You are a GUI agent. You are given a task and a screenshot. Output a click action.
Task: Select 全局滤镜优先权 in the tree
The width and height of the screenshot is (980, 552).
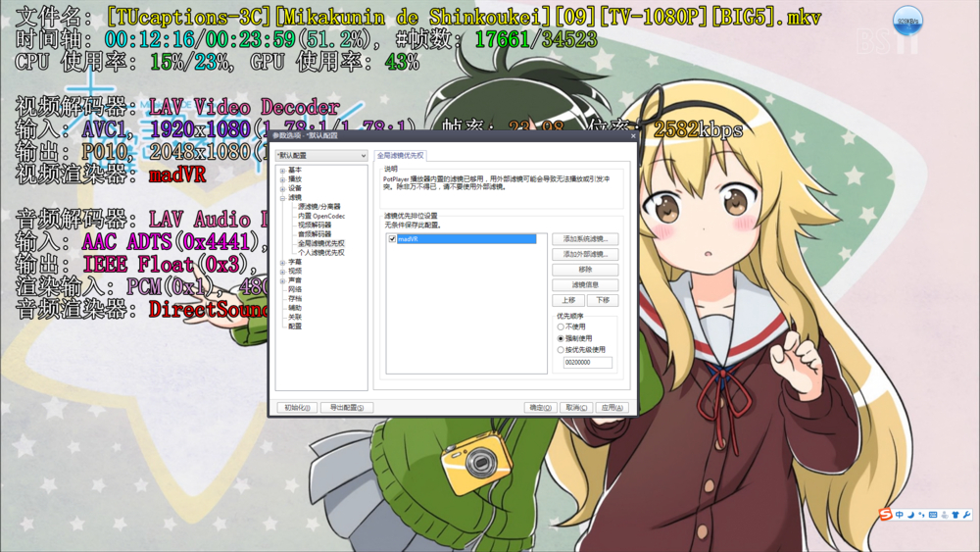[x=321, y=243]
